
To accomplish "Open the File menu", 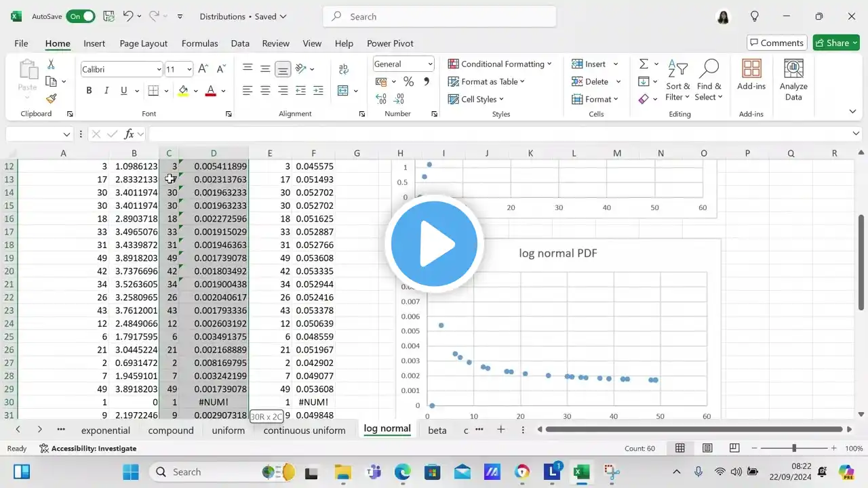I will pyautogui.click(x=21, y=43).
